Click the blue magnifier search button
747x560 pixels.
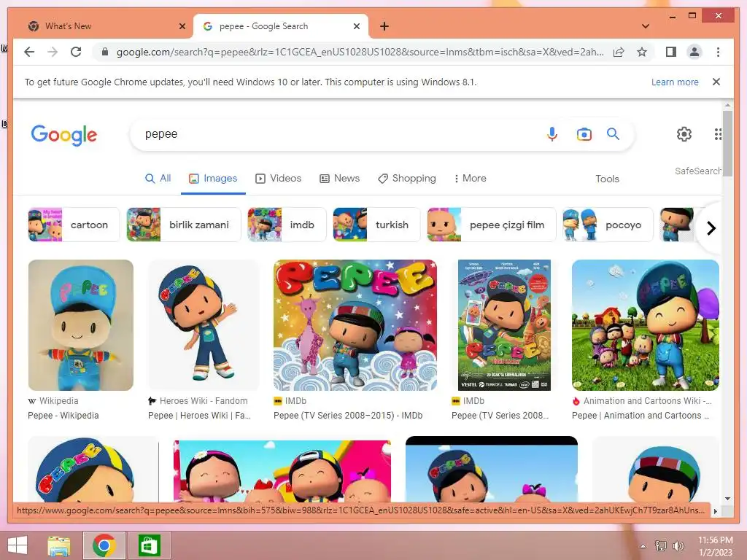click(x=613, y=134)
